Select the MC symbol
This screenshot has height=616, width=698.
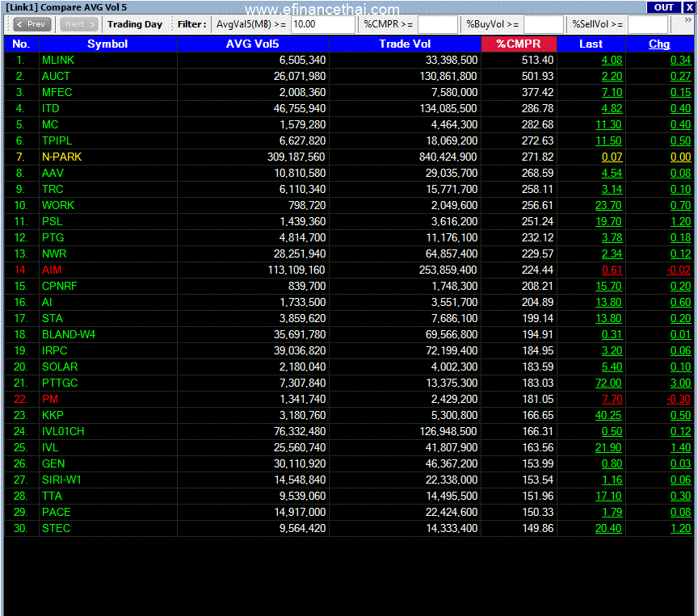(50, 124)
